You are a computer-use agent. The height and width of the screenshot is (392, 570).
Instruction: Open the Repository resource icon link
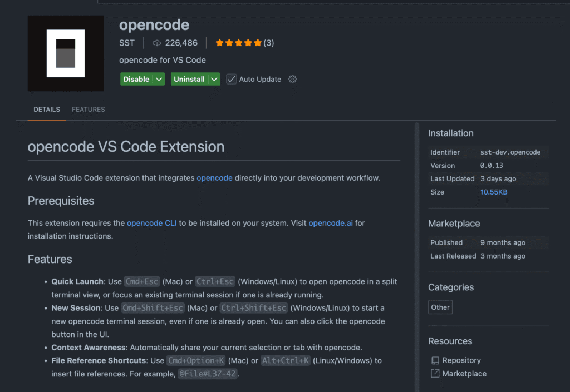coord(435,360)
